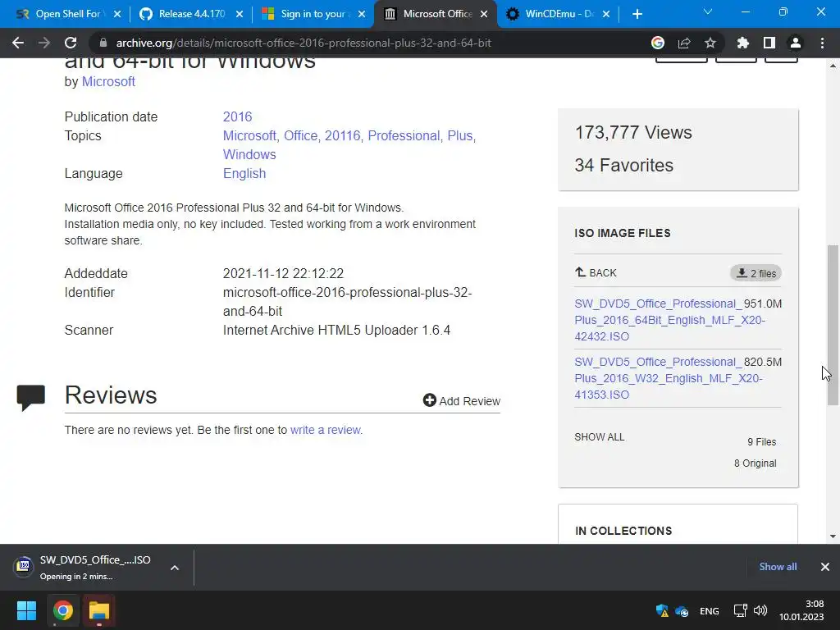Follow the write a review link
The height and width of the screenshot is (630, 840).
coord(326,430)
